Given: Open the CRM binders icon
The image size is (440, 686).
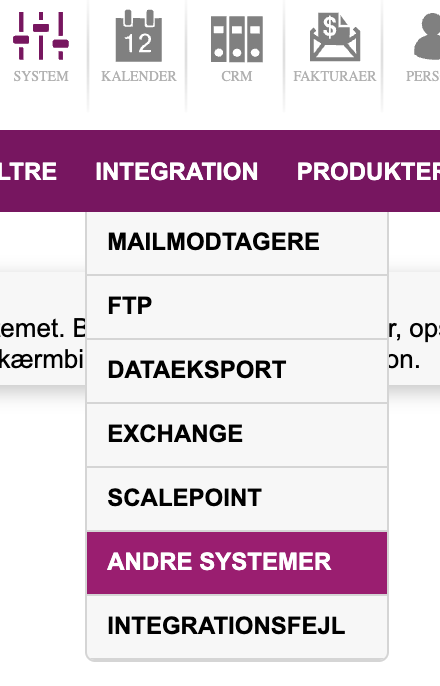Looking at the screenshot, I should [237, 39].
